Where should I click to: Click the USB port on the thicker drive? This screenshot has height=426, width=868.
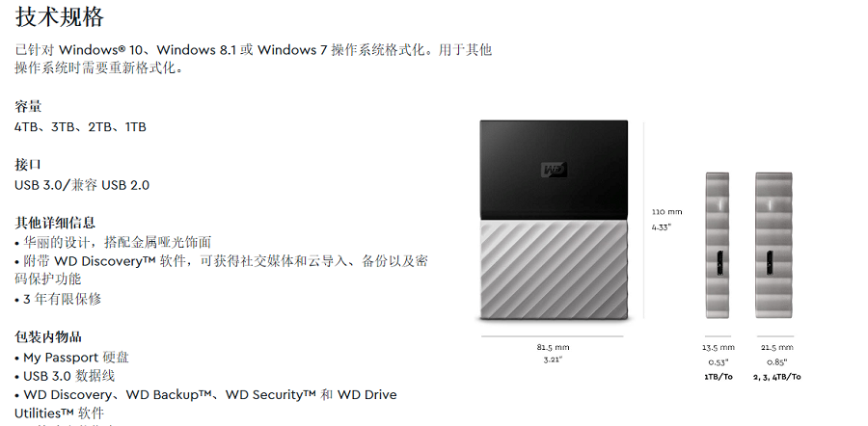(769, 263)
